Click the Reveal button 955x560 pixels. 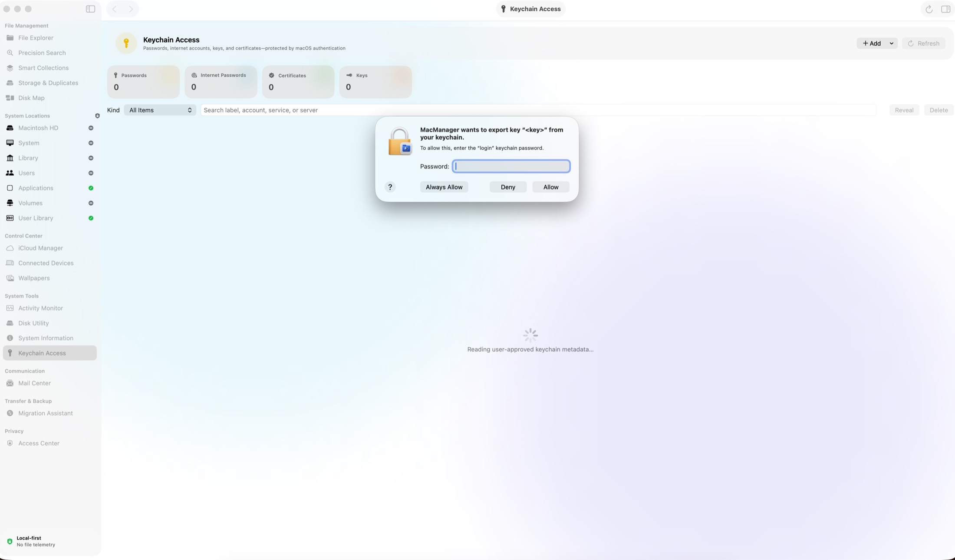[x=904, y=110]
